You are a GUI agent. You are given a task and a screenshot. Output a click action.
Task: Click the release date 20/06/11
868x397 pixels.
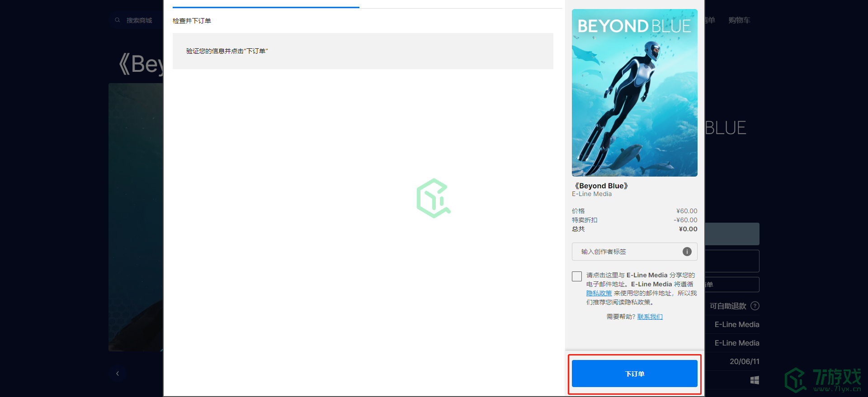(744, 361)
